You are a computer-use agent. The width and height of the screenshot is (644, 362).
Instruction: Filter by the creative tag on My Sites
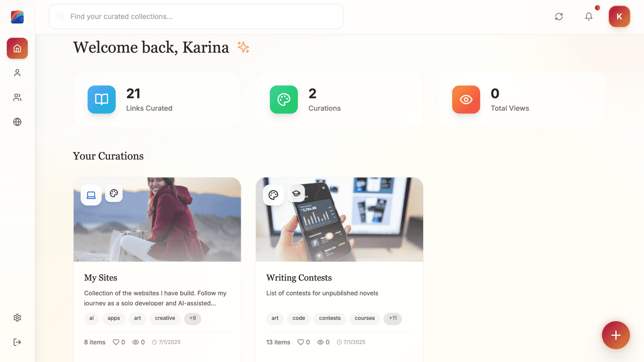[165, 318]
